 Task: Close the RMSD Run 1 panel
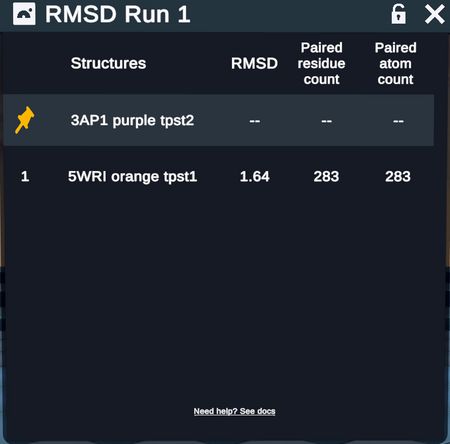[x=434, y=14]
